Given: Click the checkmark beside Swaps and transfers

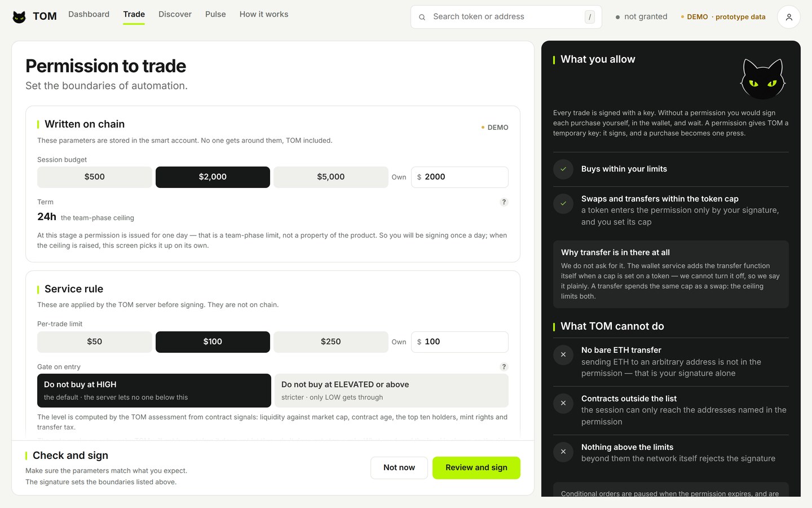Looking at the screenshot, I should click(563, 204).
